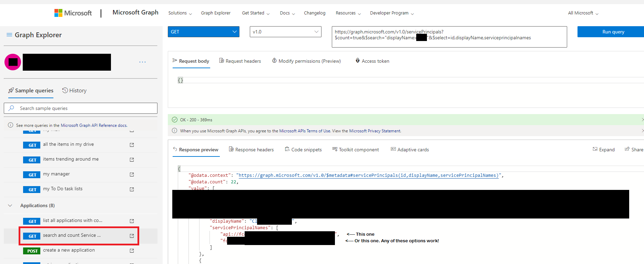The width and height of the screenshot is (644, 264).
Task: Expand the Solutions menu
Action: (180, 13)
